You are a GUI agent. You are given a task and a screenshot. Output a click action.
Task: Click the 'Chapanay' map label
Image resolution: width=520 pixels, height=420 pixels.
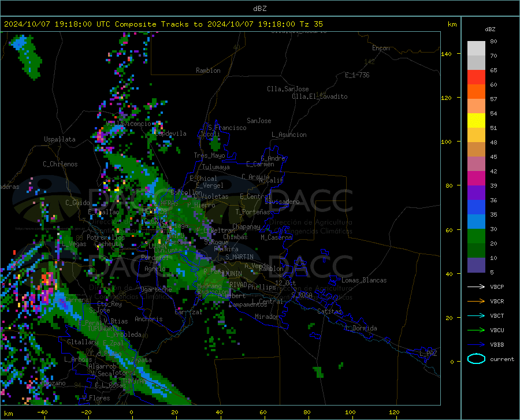[x=246, y=226]
